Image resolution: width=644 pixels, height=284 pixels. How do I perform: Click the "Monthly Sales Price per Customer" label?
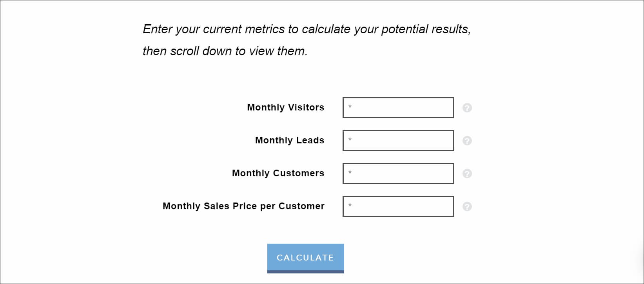(243, 206)
